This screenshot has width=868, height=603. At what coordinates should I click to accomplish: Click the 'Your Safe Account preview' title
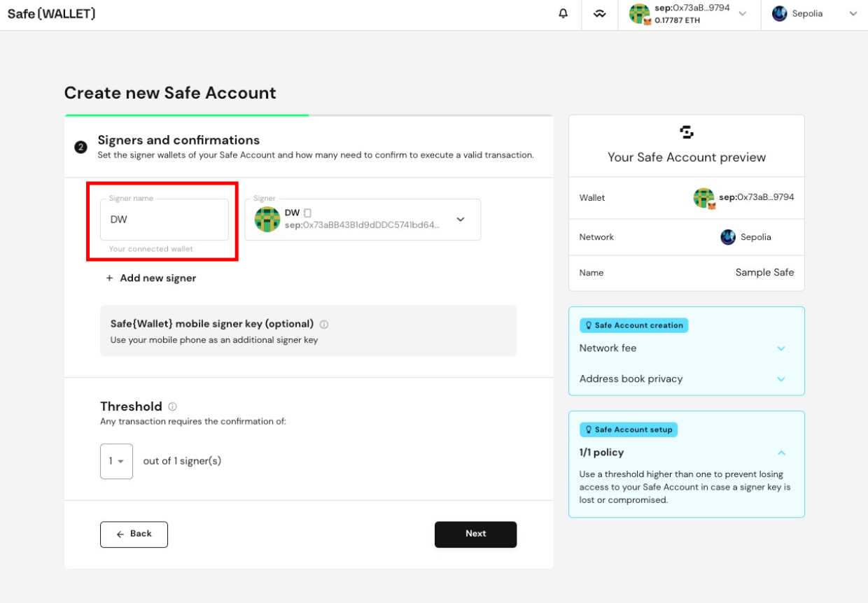tap(687, 157)
